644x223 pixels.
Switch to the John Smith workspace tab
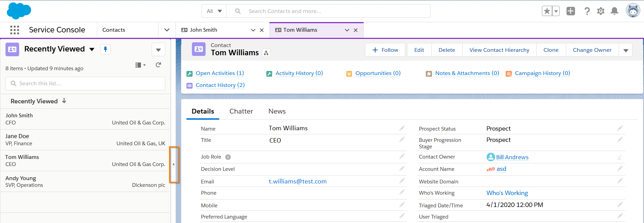pyautogui.click(x=204, y=30)
